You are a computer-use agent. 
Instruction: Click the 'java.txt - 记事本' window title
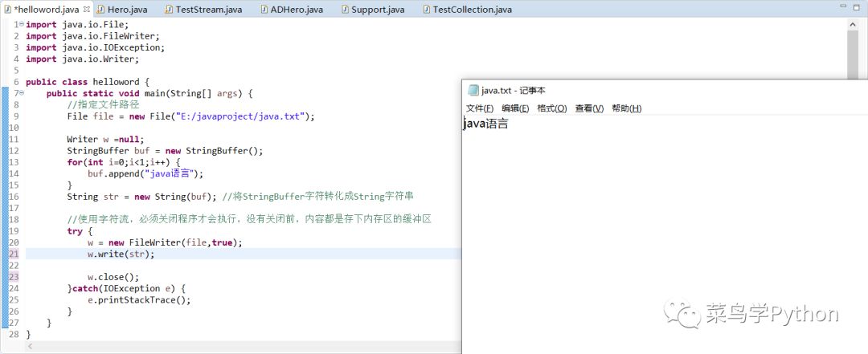click(514, 91)
